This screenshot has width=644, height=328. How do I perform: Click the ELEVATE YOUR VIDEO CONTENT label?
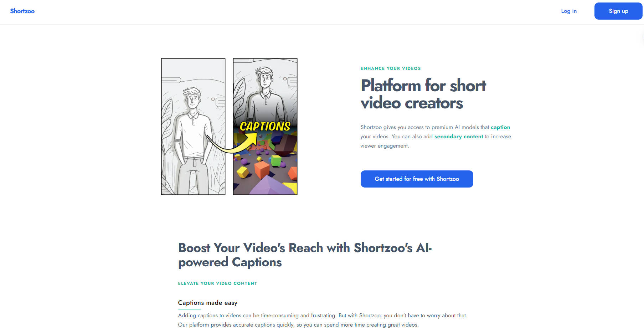[217, 283]
